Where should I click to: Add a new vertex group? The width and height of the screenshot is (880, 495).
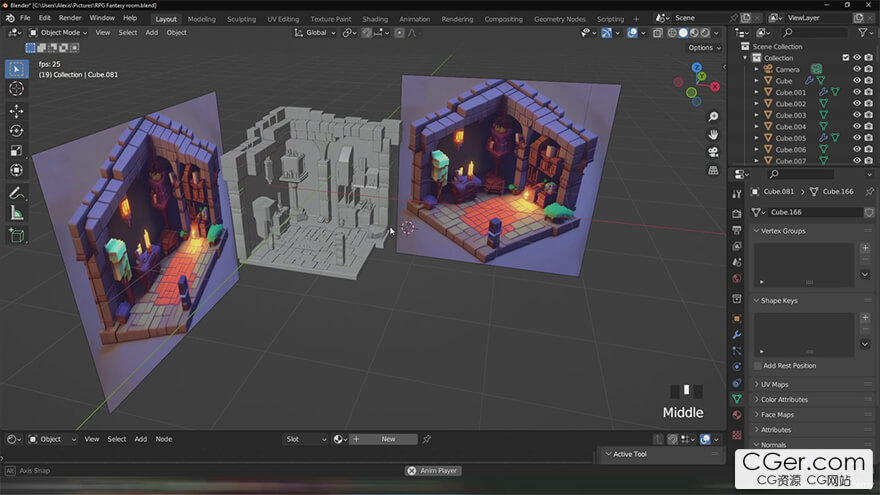click(865, 248)
